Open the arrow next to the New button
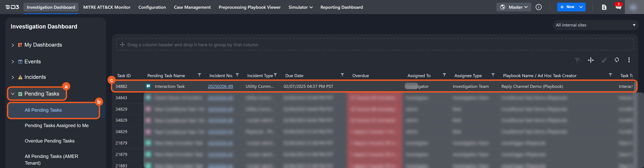 [581, 7]
